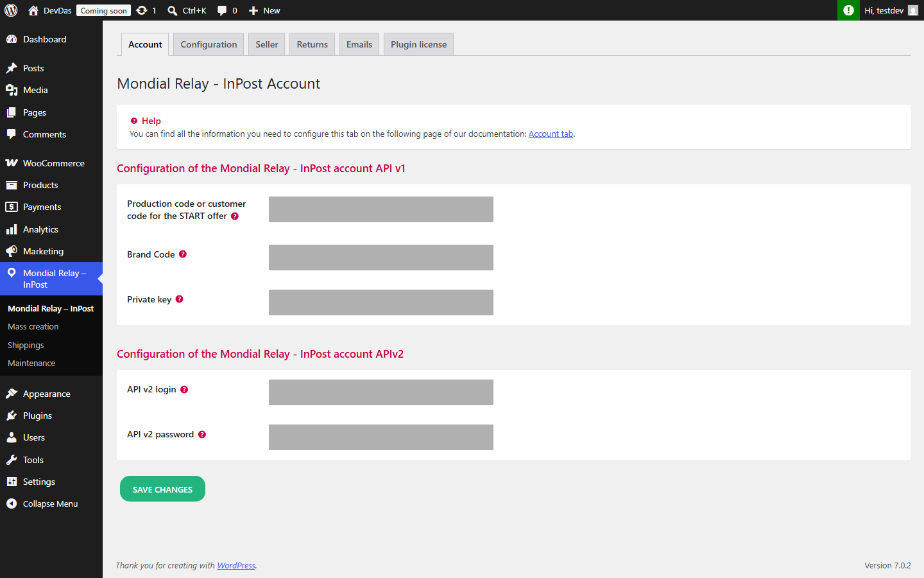Viewport: 924px width, 578px height.
Task: Switch to the Plugin license tab
Action: 418,44
